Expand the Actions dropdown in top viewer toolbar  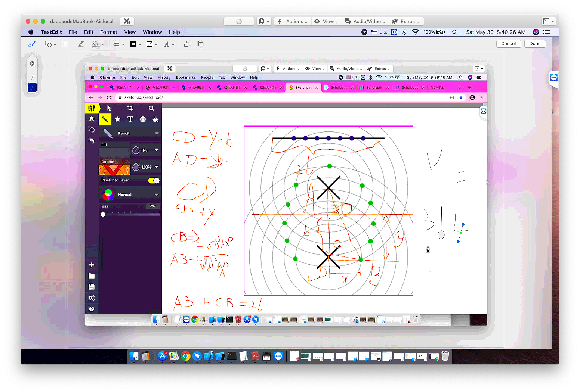[293, 21]
